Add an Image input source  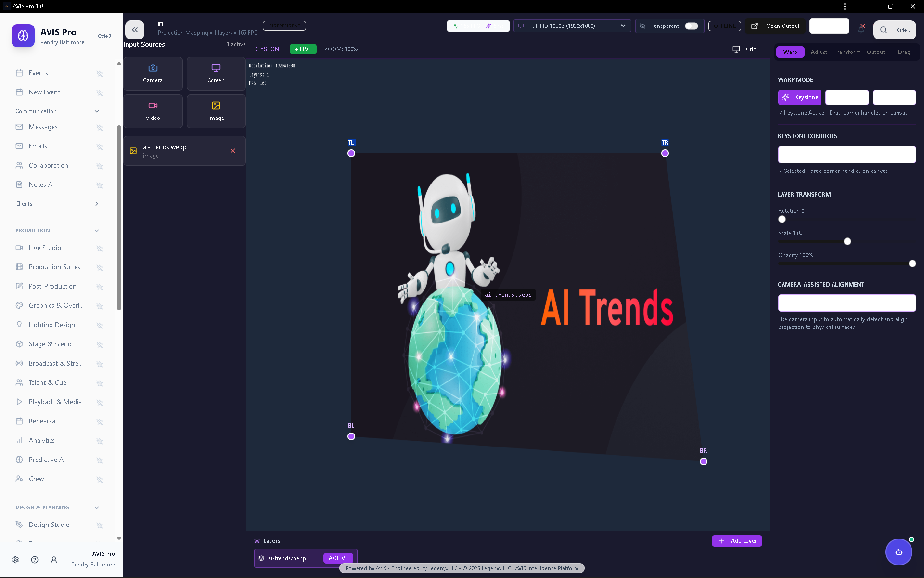(216, 111)
